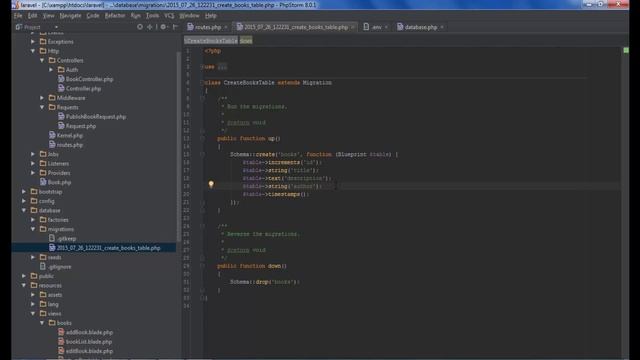640x360 pixels.
Task: Click the green inspection status indicator
Action: pos(626,50)
